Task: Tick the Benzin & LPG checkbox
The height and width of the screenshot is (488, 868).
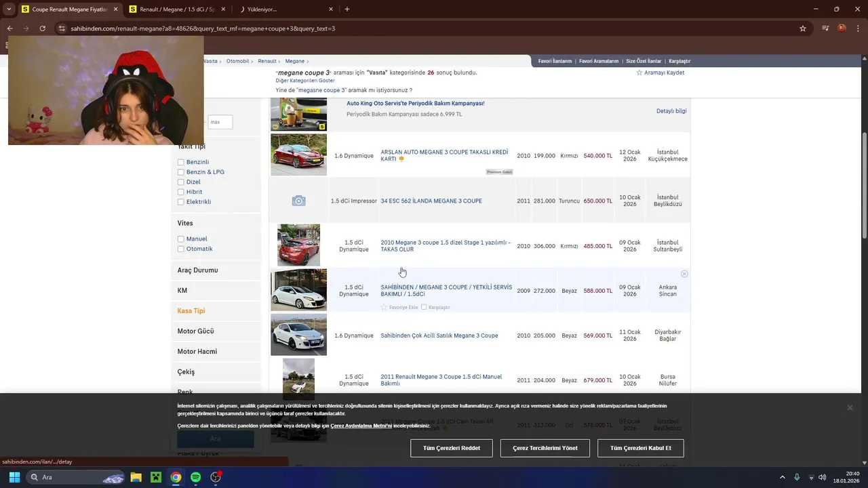Action: point(181,172)
